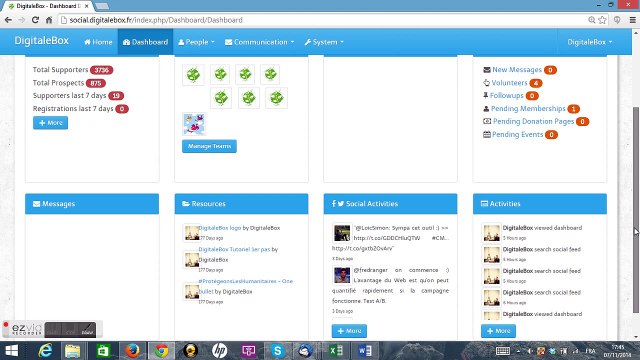This screenshot has width=640, height=360.
Task: Click the Followups pin icon
Action: 486,96
